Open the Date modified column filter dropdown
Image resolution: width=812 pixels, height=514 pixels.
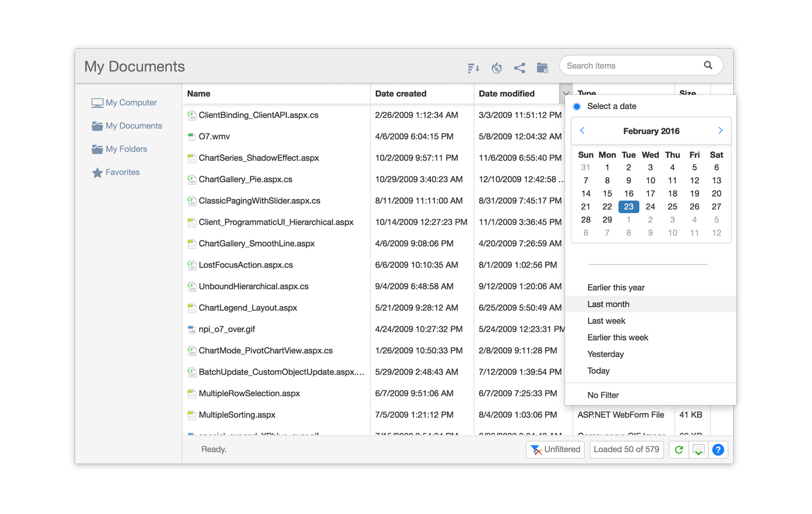[x=566, y=93]
